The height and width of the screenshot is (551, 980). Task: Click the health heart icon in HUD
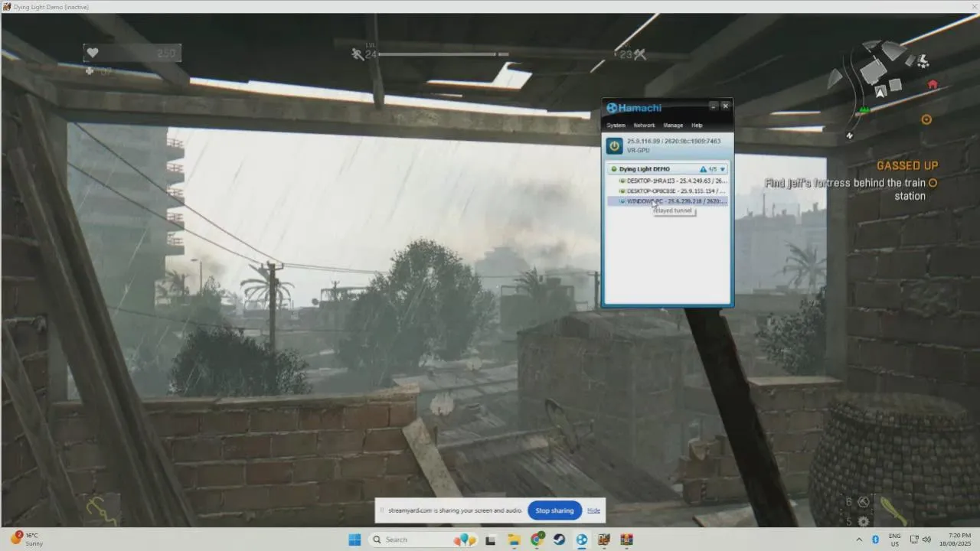coord(93,53)
